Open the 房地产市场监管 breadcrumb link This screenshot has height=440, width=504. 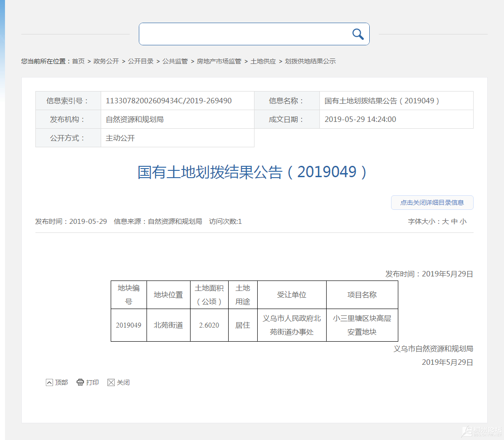[x=219, y=61]
